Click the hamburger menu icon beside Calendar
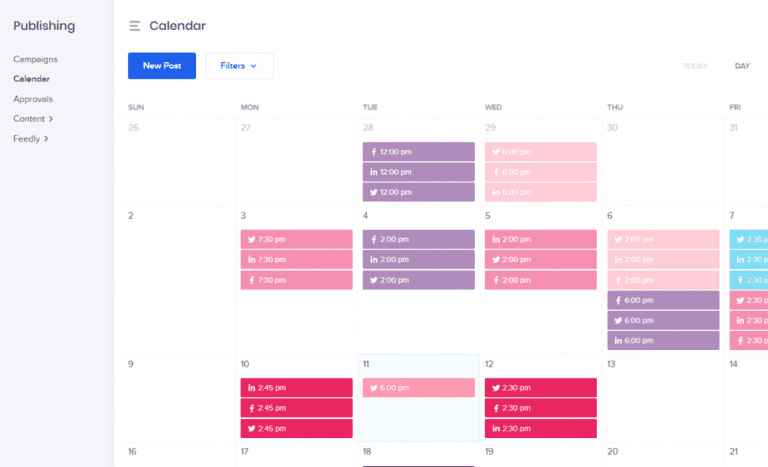The height and width of the screenshot is (467, 768). (135, 26)
